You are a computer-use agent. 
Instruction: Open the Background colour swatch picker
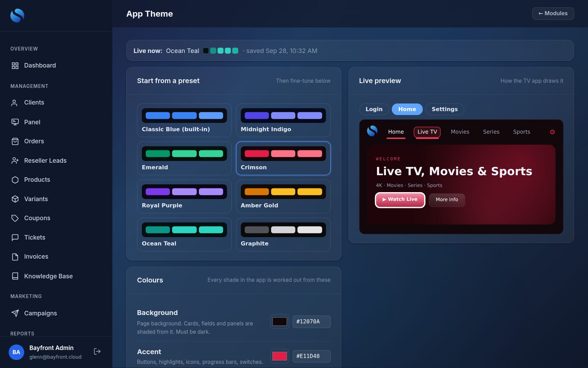[x=279, y=322]
